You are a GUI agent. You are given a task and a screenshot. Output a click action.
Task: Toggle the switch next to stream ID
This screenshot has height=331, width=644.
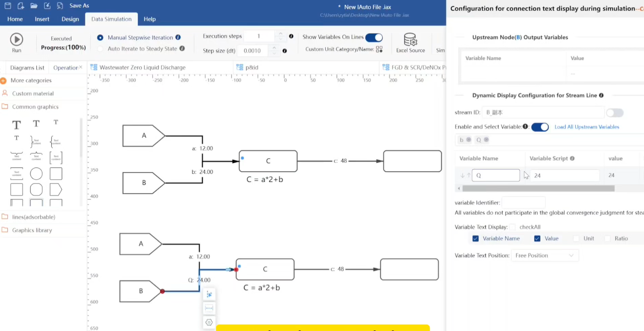(614, 113)
